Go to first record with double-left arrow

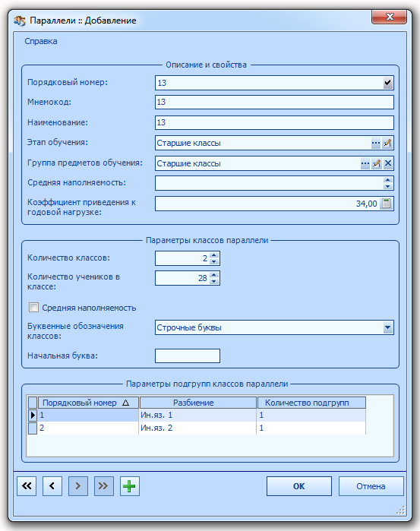click(x=27, y=486)
